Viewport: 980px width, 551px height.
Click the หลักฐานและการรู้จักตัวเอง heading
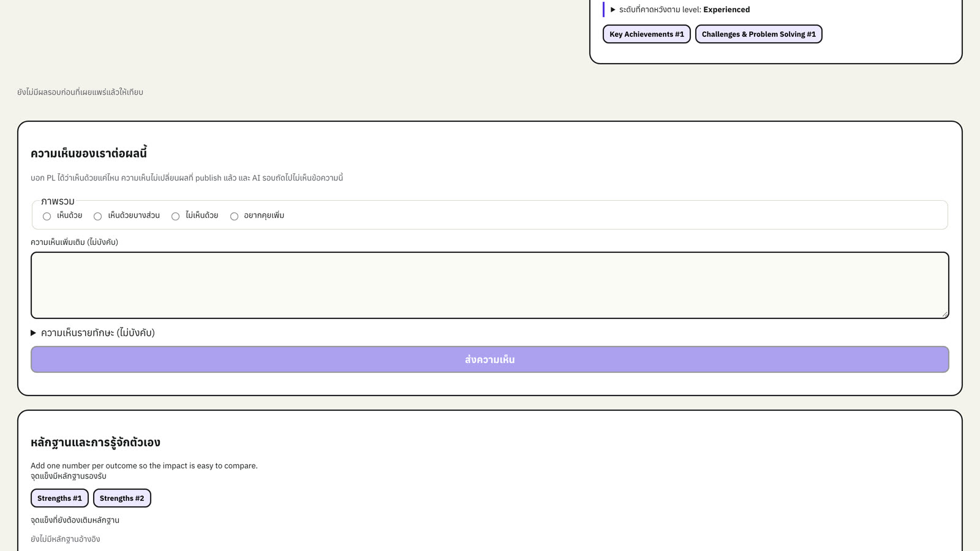click(x=96, y=442)
